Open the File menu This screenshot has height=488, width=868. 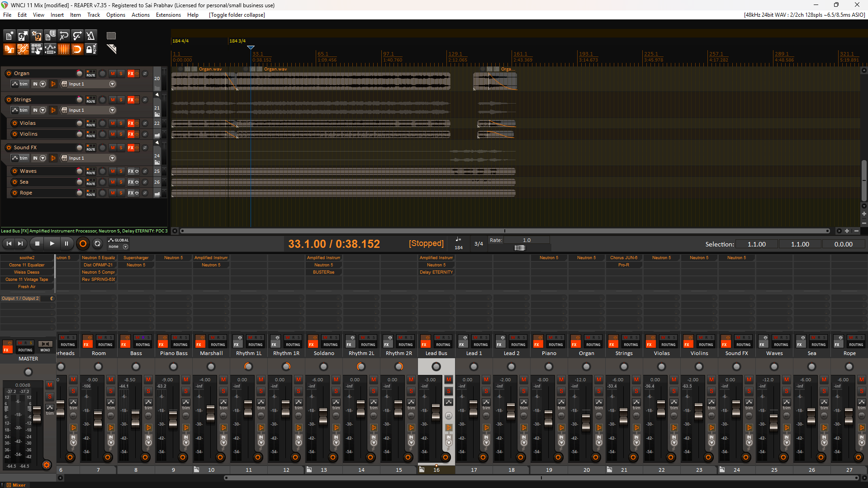(7, 15)
